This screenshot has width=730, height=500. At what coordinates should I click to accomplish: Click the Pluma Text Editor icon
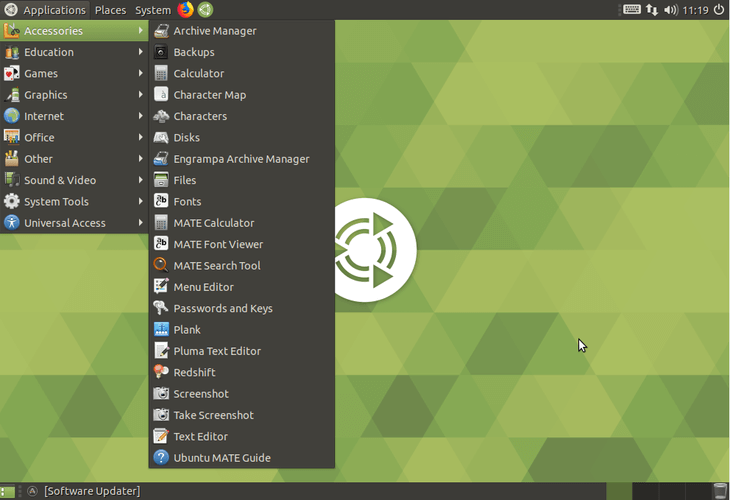click(161, 351)
